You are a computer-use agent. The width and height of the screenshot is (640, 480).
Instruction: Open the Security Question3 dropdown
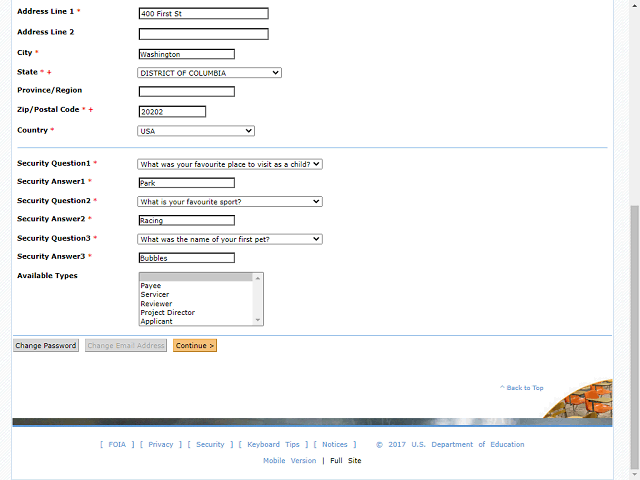pos(230,239)
